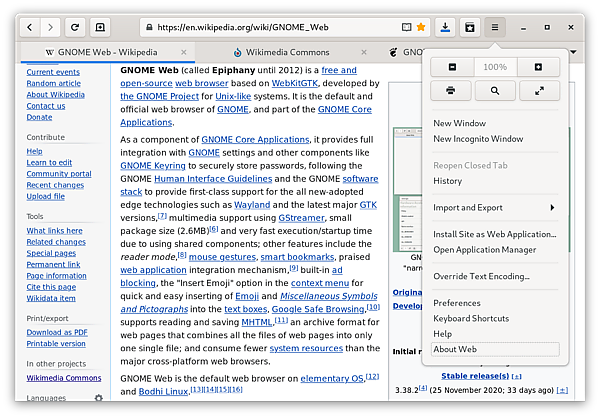Image resolution: width=600 pixels, height=418 pixels.
Task: Click the Languages settings gear icon
Action: [99, 398]
